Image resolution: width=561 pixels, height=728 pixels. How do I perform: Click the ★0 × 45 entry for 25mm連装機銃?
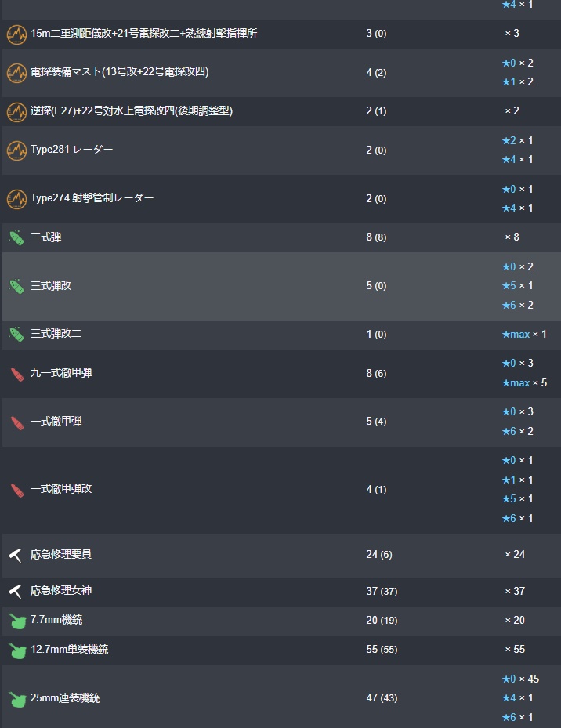click(x=520, y=679)
